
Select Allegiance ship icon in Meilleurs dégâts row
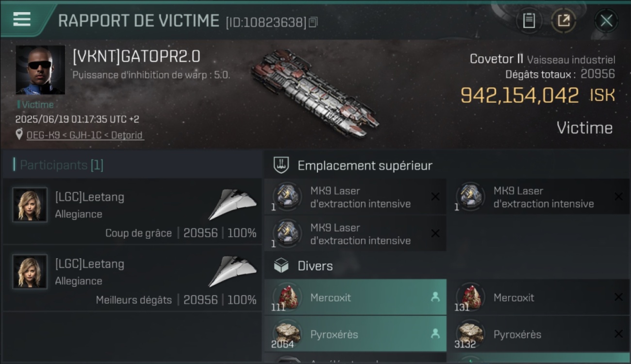[232, 271]
